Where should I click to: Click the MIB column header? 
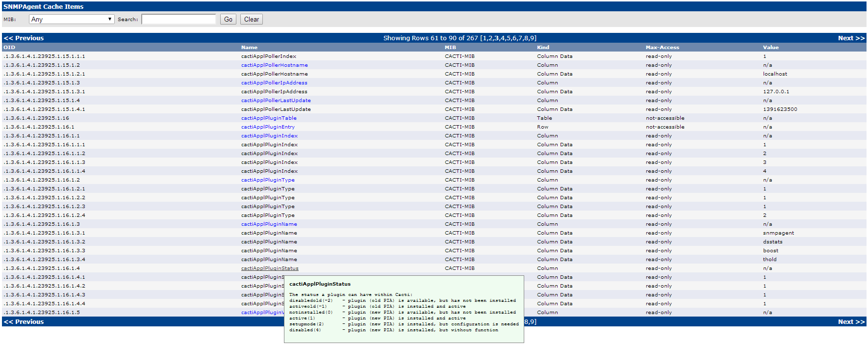tap(450, 48)
